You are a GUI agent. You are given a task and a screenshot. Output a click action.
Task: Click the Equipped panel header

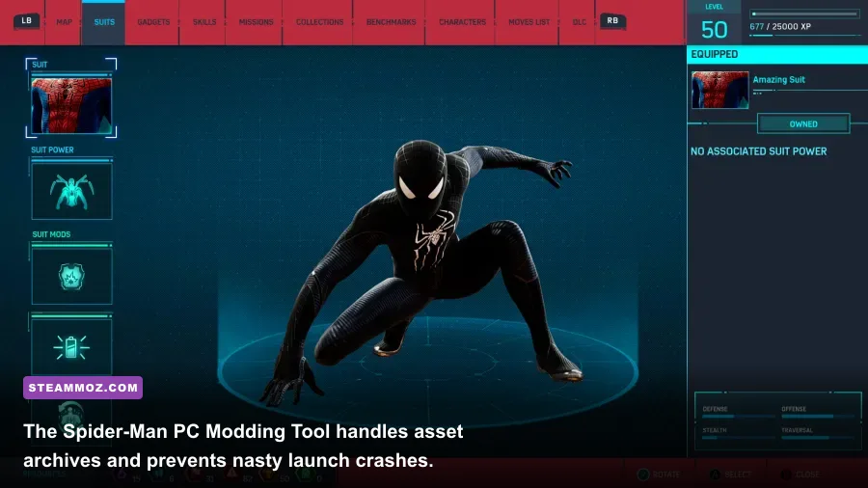(x=777, y=54)
